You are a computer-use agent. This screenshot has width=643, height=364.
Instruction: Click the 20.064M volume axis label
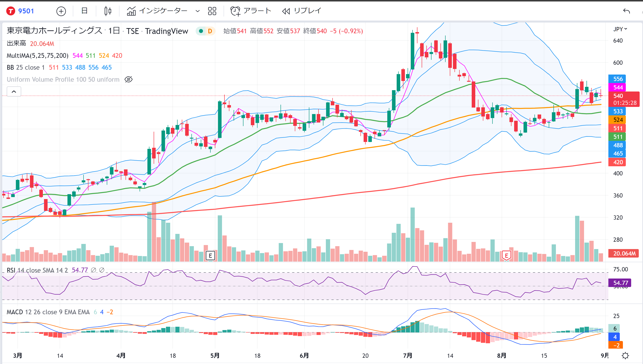[x=624, y=253]
